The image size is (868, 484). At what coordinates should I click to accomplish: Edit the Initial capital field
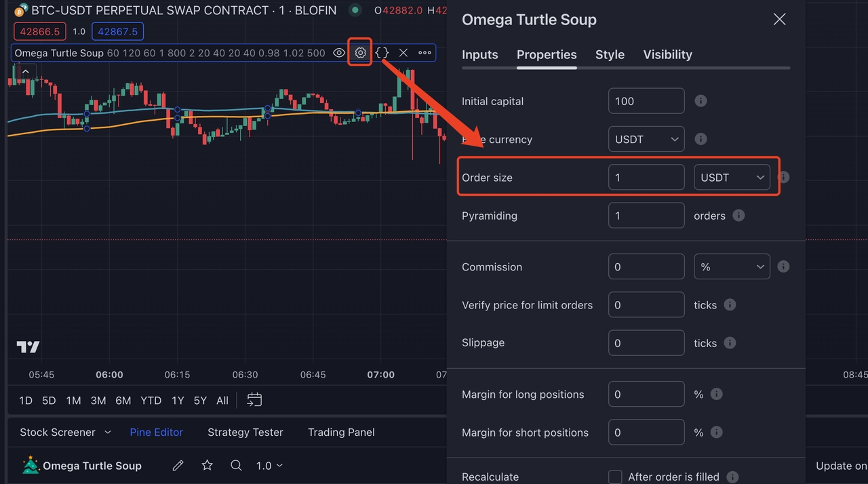[646, 101]
